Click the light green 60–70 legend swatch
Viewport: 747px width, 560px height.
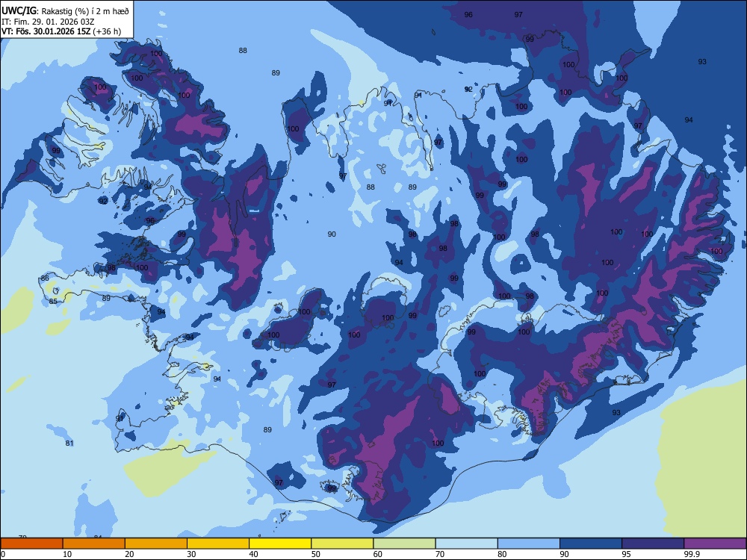[x=404, y=544]
